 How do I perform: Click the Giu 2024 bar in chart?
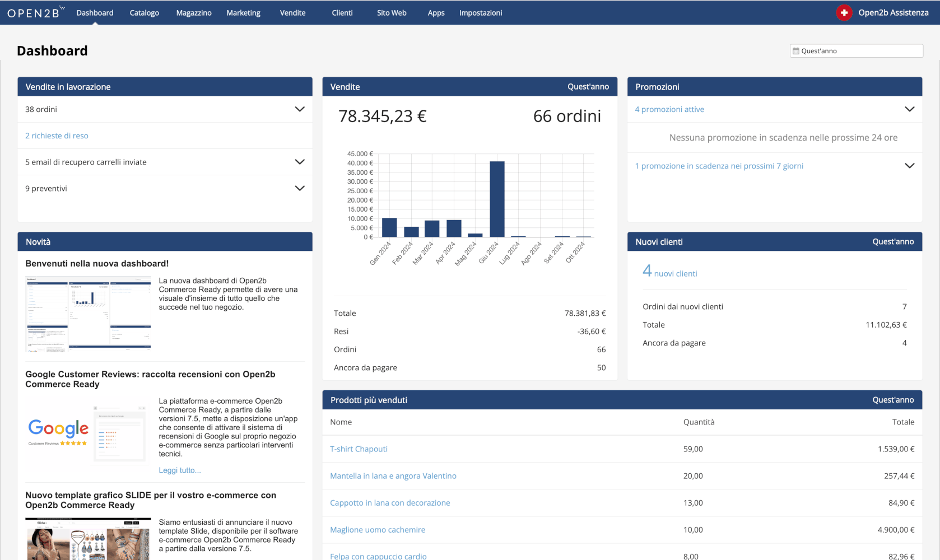[x=497, y=199]
